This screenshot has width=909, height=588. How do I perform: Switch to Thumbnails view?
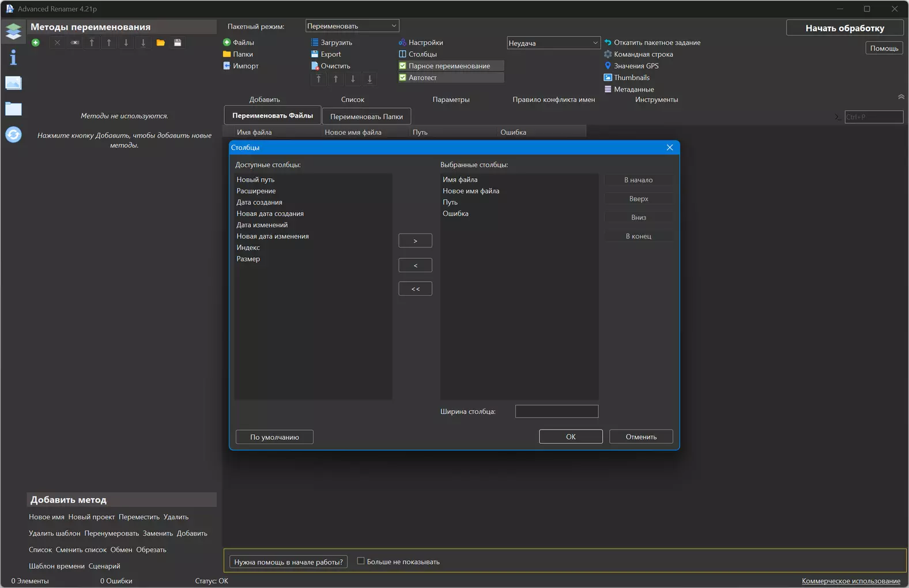[627, 77]
